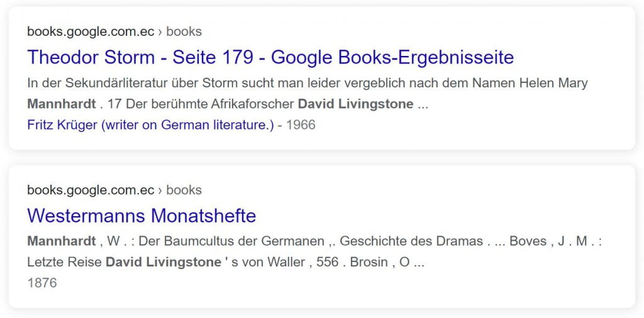Click author link Fritz Krüger

point(150,125)
